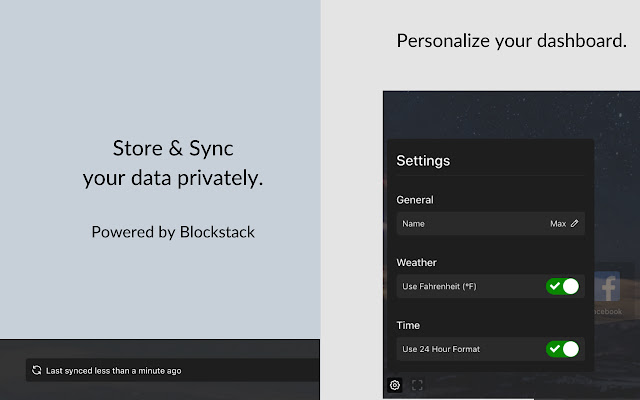This screenshot has width=640, height=400.
Task: Turn off the 24 Hour Format toggle
Action: tap(562, 349)
